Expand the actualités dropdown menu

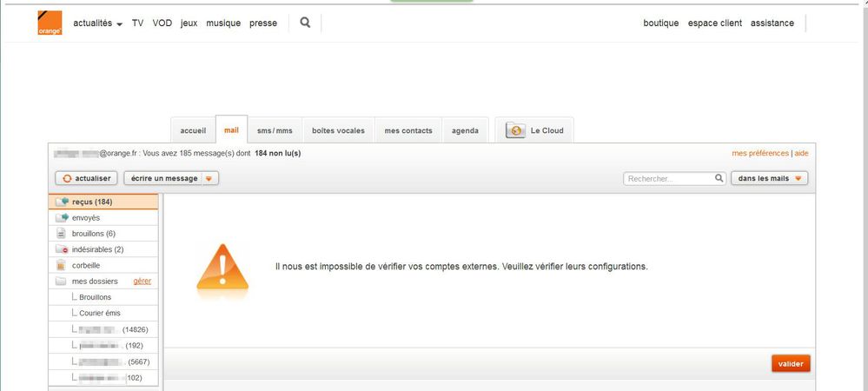(x=98, y=23)
